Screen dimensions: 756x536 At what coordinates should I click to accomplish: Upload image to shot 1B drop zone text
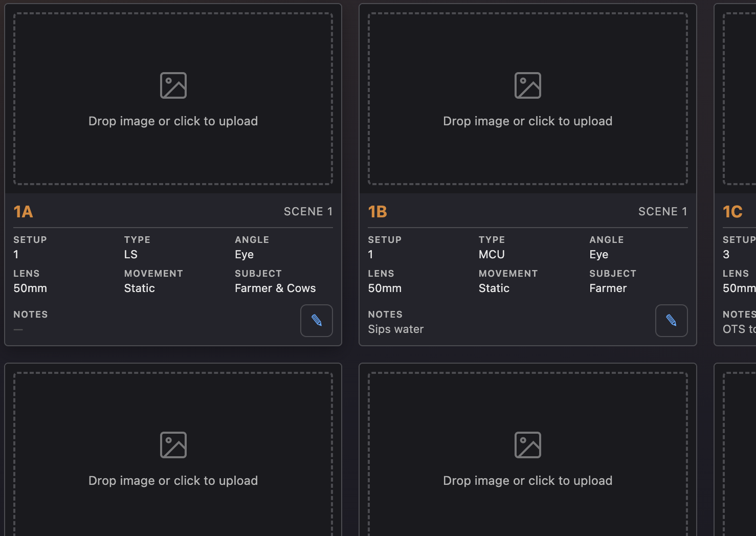coord(527,121)
